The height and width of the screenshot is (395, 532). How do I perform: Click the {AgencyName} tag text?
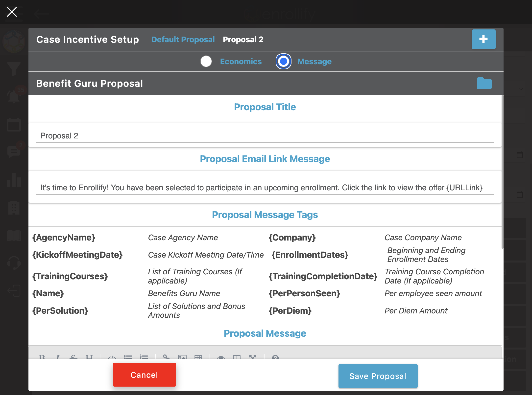pyautogui.click(x=64, y=238)
